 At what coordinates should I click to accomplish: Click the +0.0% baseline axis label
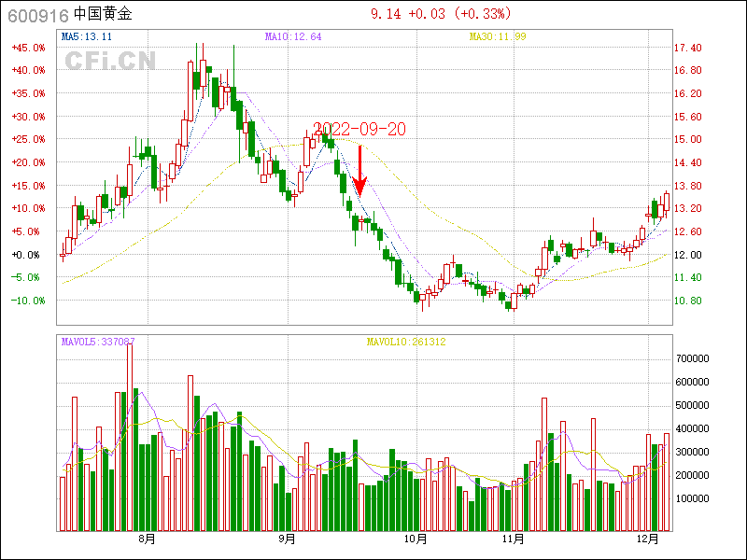click(27, 254)
